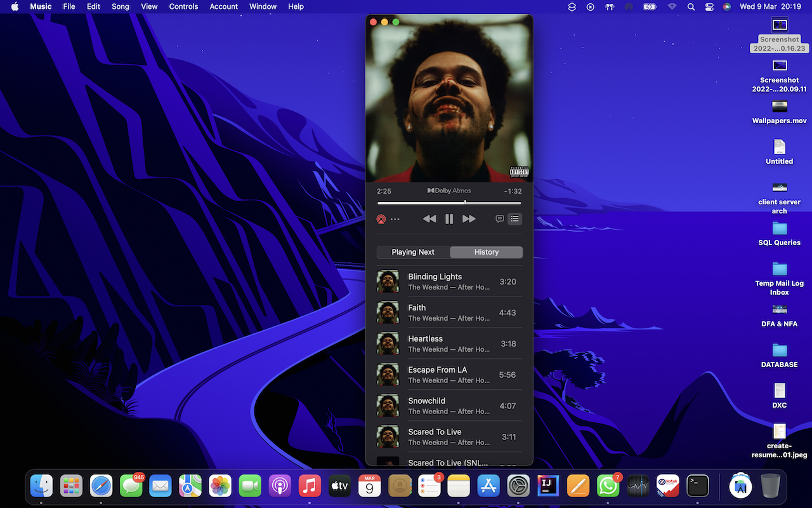This screenshot has width=812, height=508.
Task: Switch to the Playing Next tab
Action: coord(413,252)
